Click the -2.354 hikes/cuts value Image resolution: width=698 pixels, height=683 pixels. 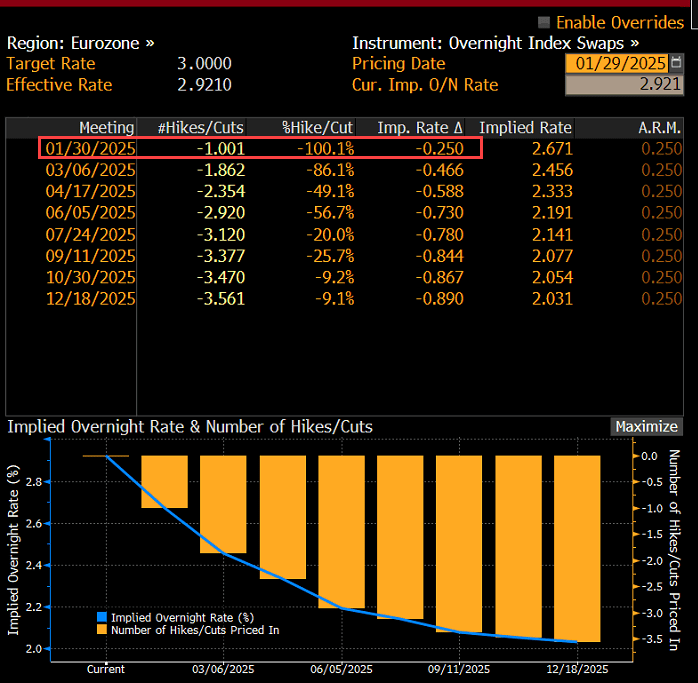(221, 191)
